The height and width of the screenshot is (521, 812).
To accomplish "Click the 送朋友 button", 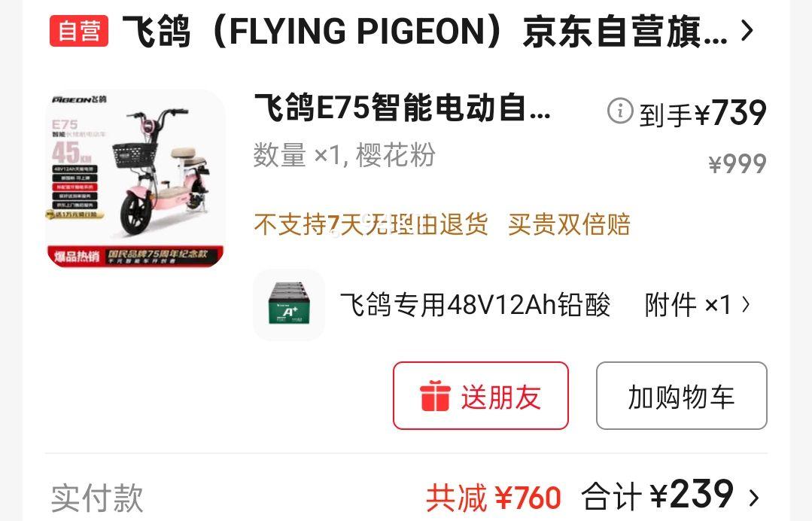I will (x=481, y=396).
